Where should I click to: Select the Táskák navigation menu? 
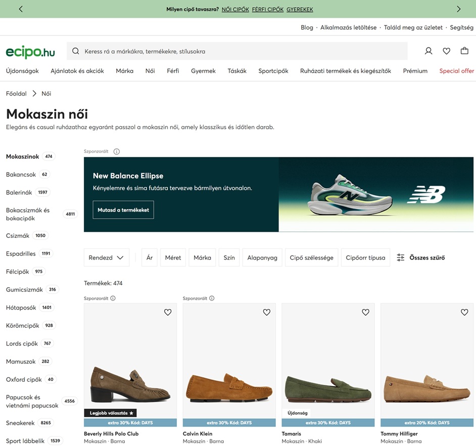pyautogui.click(x=237, y=71)
